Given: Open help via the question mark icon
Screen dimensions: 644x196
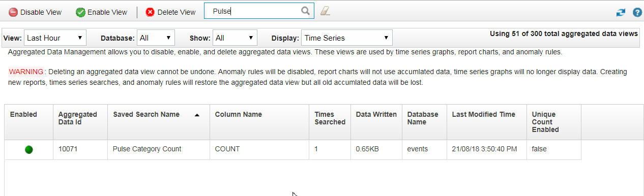Looking at the screenshot, I should point(637,13).
